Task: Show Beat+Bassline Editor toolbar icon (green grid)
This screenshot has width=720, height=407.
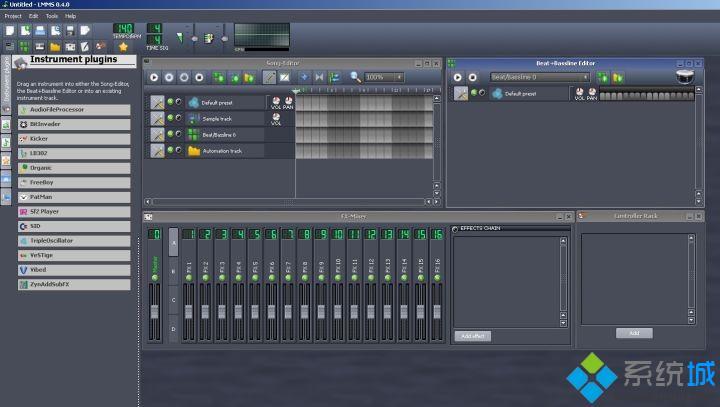Action: coord(25,46)
